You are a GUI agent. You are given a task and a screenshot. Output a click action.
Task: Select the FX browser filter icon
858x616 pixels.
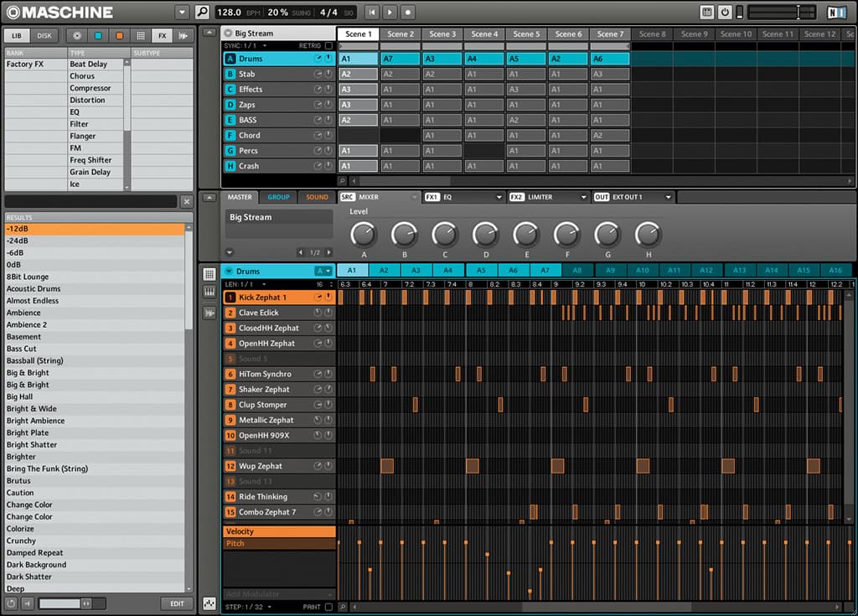coord(162,35)
